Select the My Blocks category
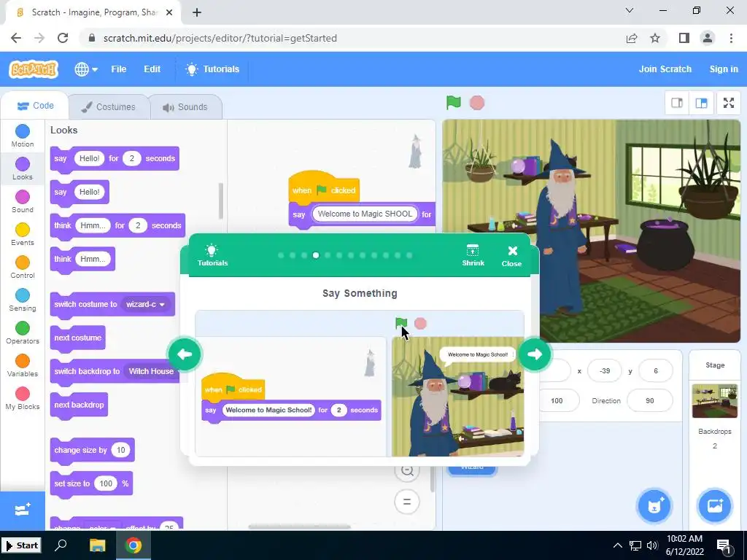 point(23,399)
